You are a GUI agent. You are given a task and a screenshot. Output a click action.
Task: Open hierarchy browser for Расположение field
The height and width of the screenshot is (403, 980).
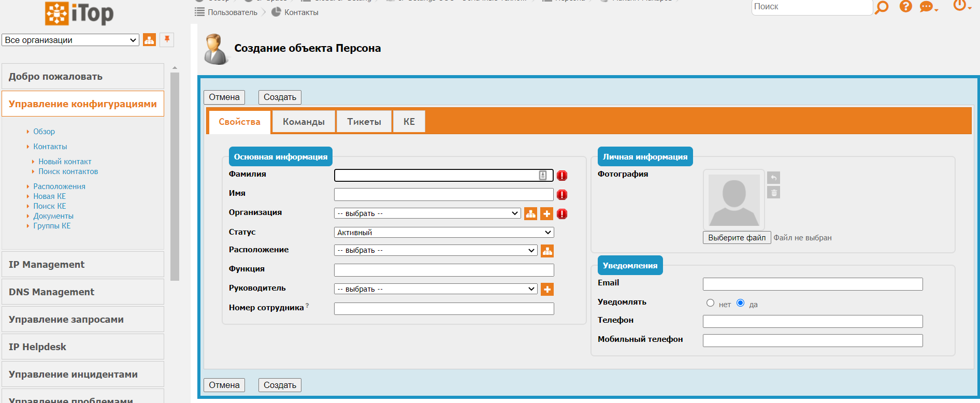click(x=547, y=251)
